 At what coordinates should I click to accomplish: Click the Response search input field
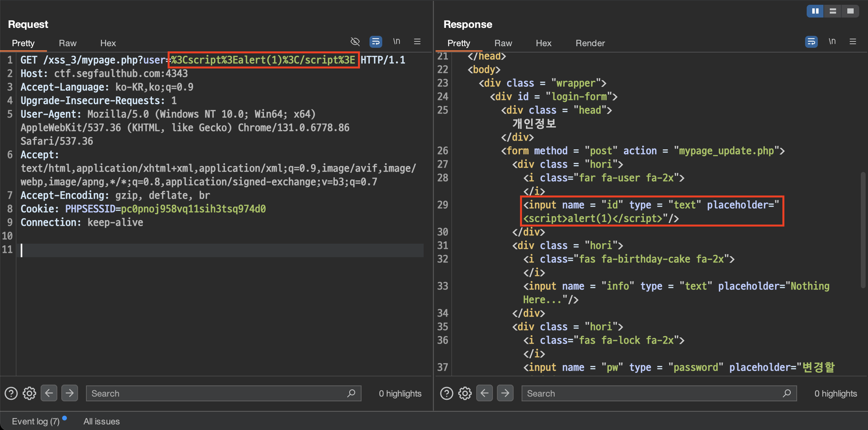pyautogui.click(x=653, y=393)
